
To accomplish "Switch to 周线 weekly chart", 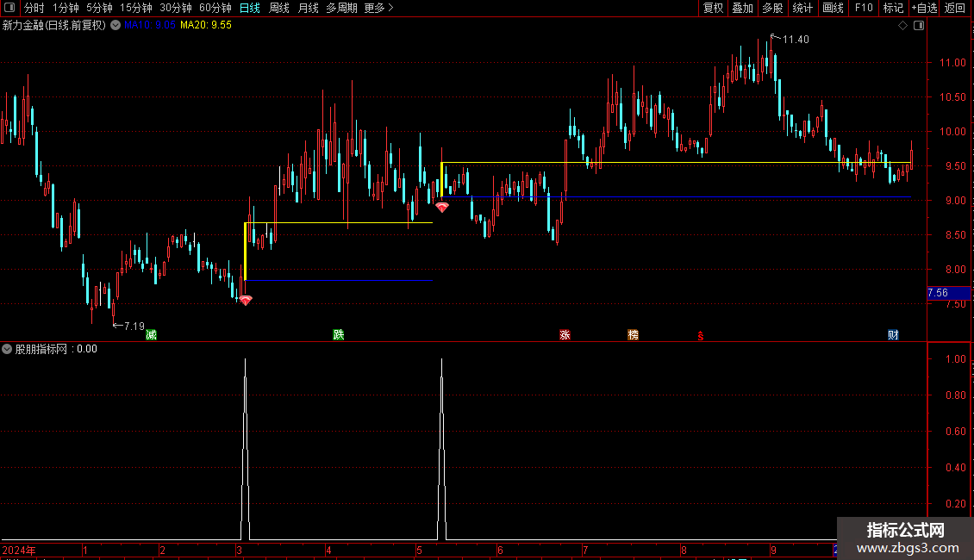I will click(x=279, y=8).
